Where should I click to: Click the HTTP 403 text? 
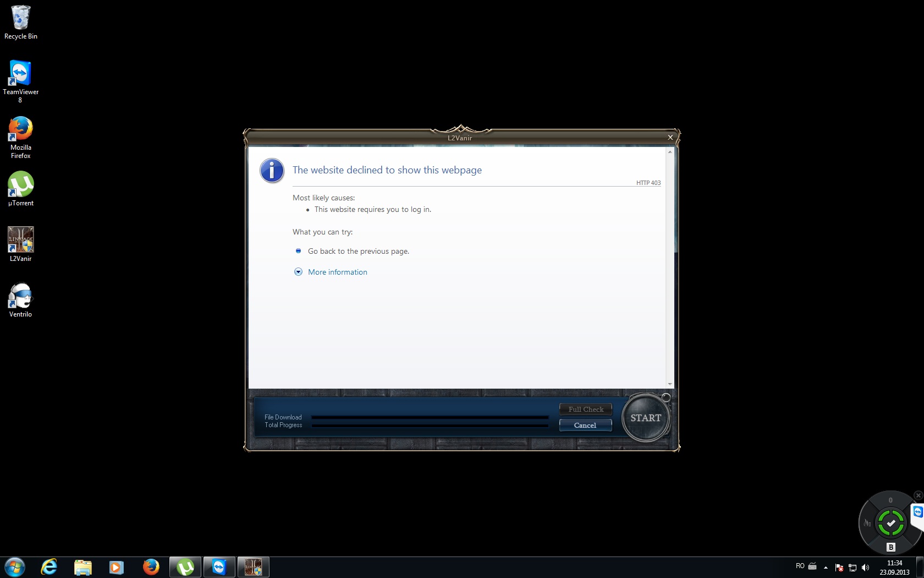click(x=648, y=183)
